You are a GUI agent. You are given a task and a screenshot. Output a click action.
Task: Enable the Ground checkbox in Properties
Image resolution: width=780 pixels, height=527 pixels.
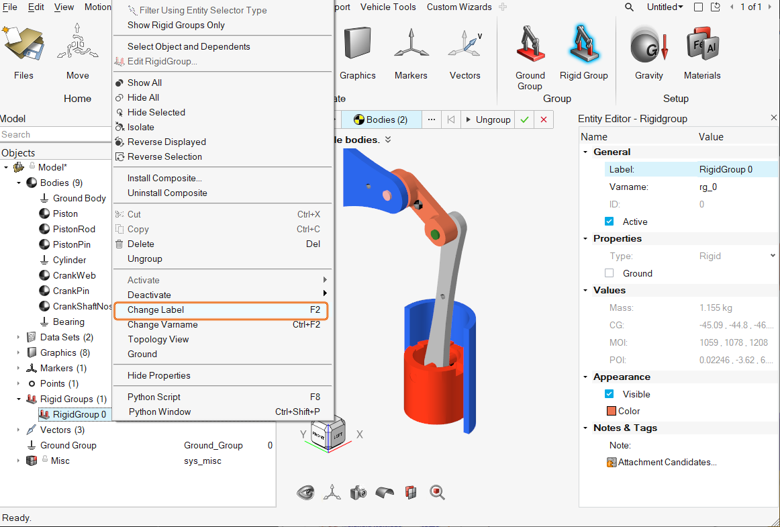609,273
